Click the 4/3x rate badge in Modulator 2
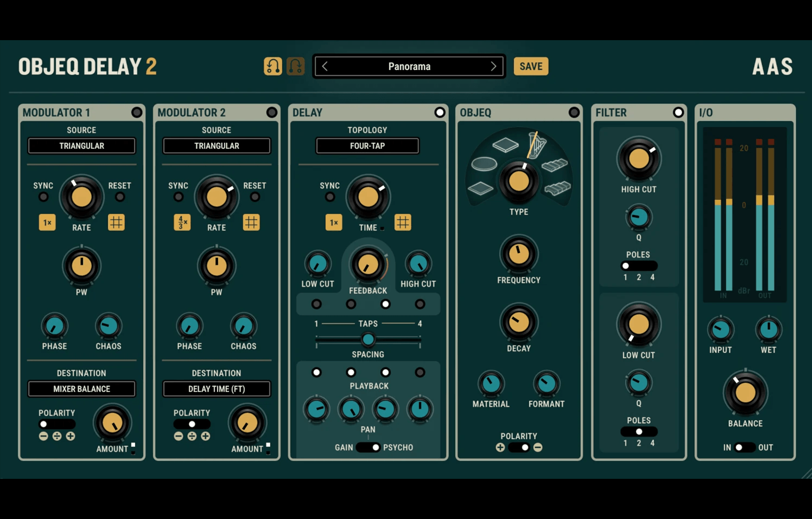This screenshot has width=812, height=519. click(182, 222)
